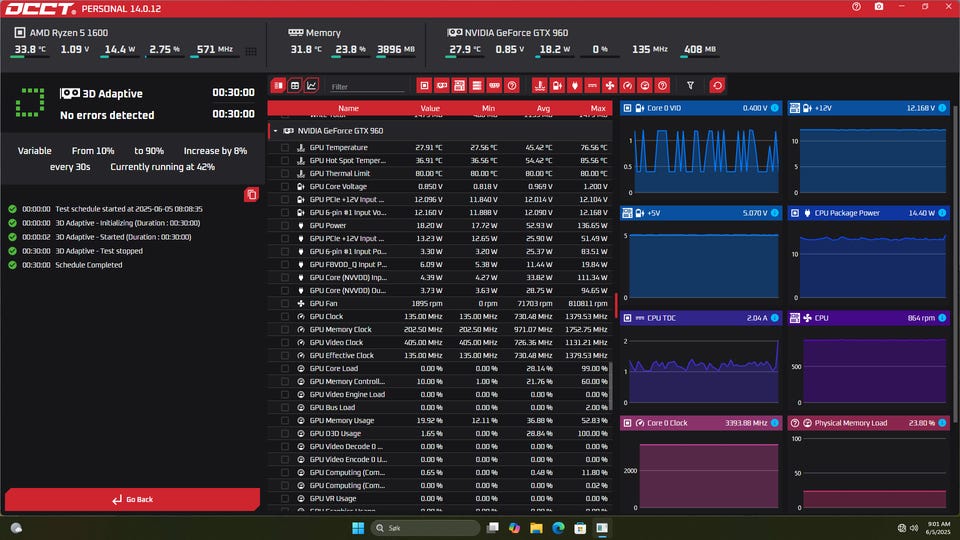Take a screenshot with the camera icon
960x540 pixels.
coord(879,7)
